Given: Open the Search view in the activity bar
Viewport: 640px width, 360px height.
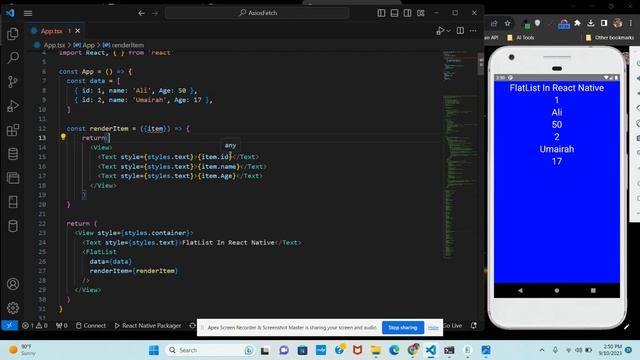Looking at the screenshot, I should (x=13, y=58).
